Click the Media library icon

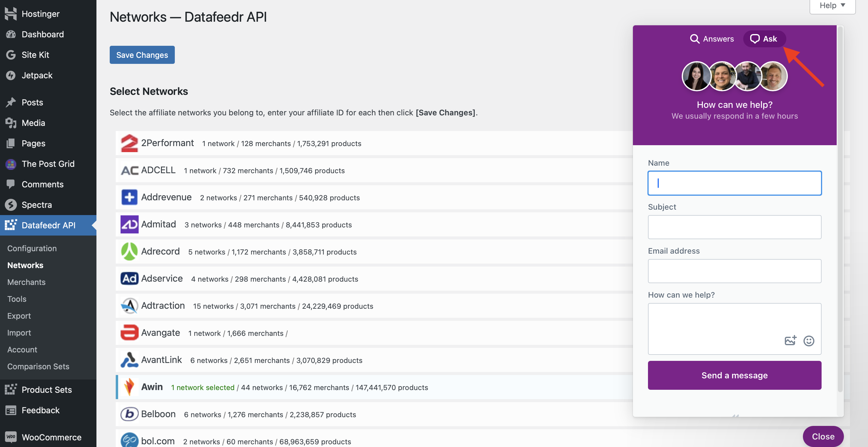[11, 123]
